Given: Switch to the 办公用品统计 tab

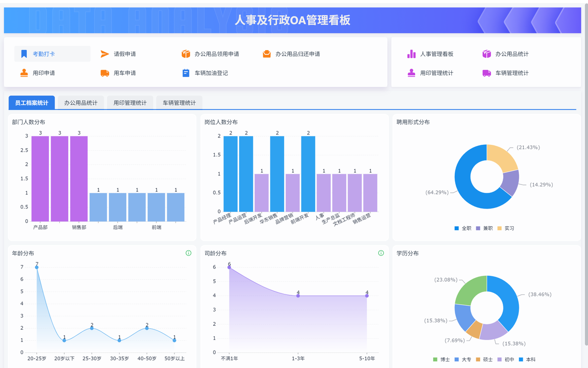Looking at the screenshot, I should (x=81, y=103).
